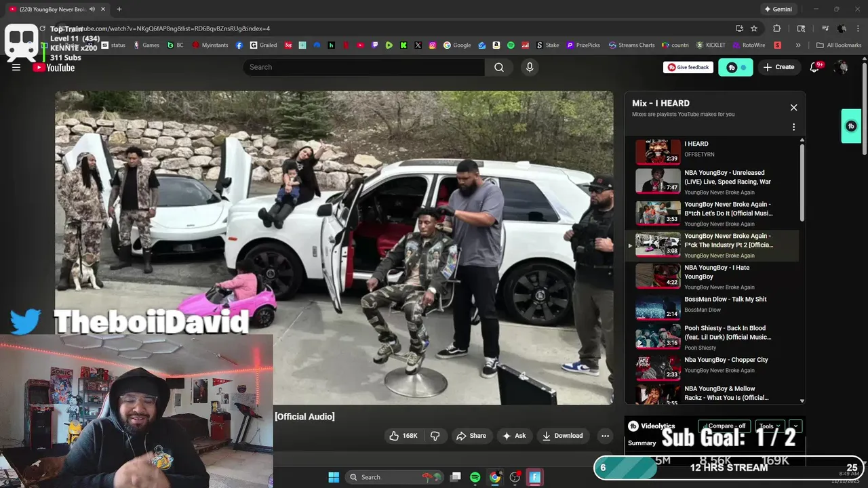Dislike the video with thumbs down
The image size is (868, 488).
pyautogui.click(x=435, y=436)
